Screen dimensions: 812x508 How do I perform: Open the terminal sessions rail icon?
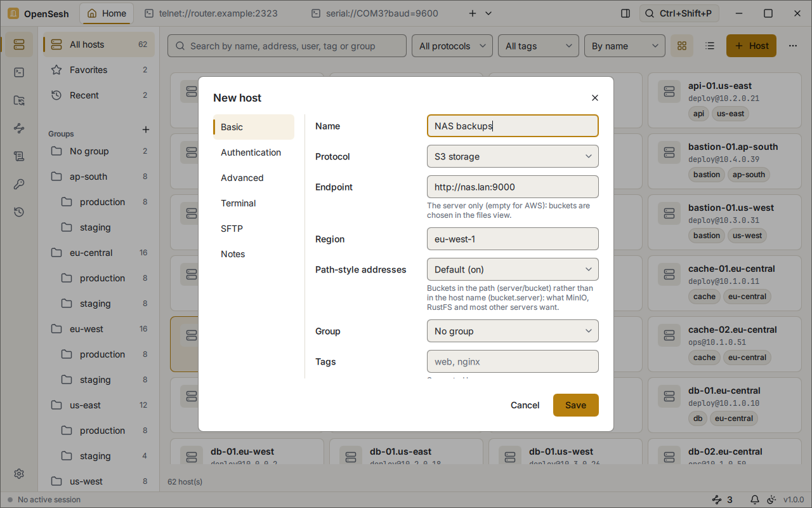19,72
